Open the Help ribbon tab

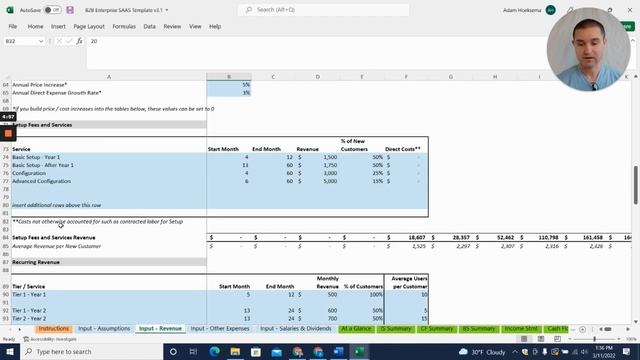(x=215, y=27)
